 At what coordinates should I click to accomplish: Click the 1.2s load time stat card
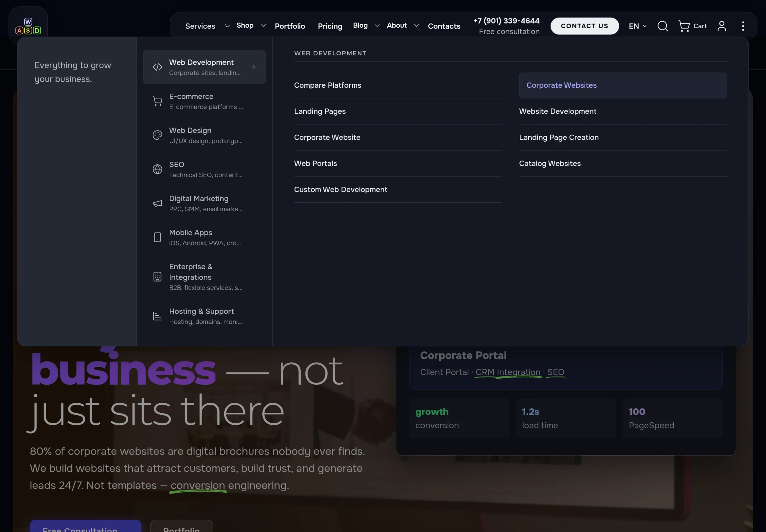[x=565, y=418]
